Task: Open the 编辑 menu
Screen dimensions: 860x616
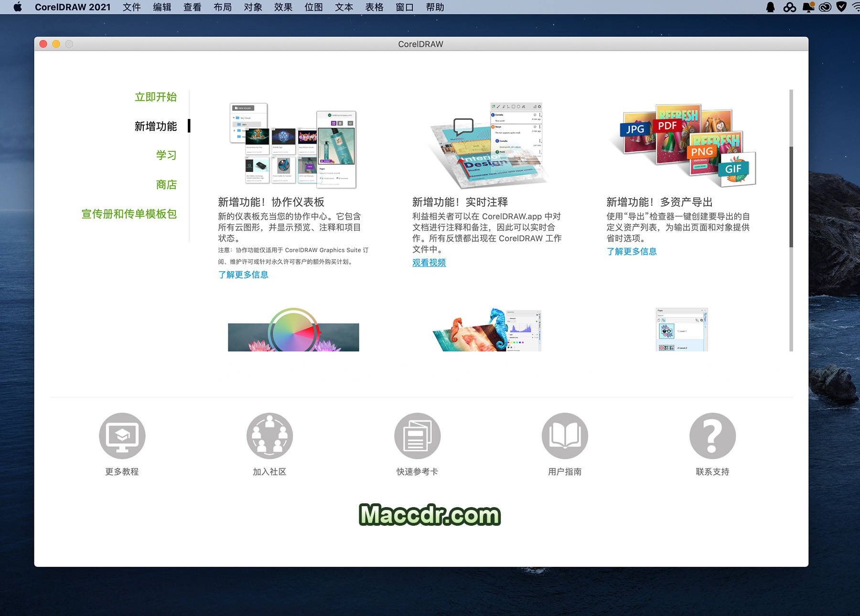Action: point(162,7)
